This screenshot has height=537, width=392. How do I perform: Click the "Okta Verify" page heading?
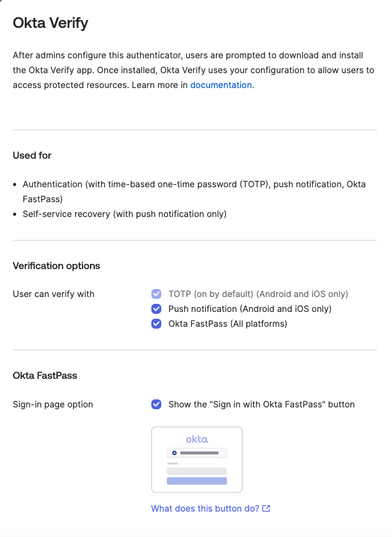coord(50,24)
